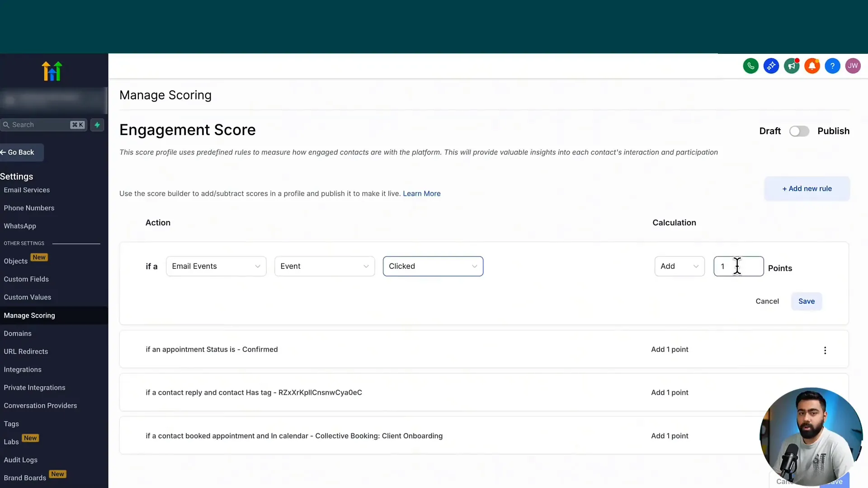The height and width of the screenshot is (488, 868).
Task: Open the phone dialer icon in the header
Action: (751, 66)
